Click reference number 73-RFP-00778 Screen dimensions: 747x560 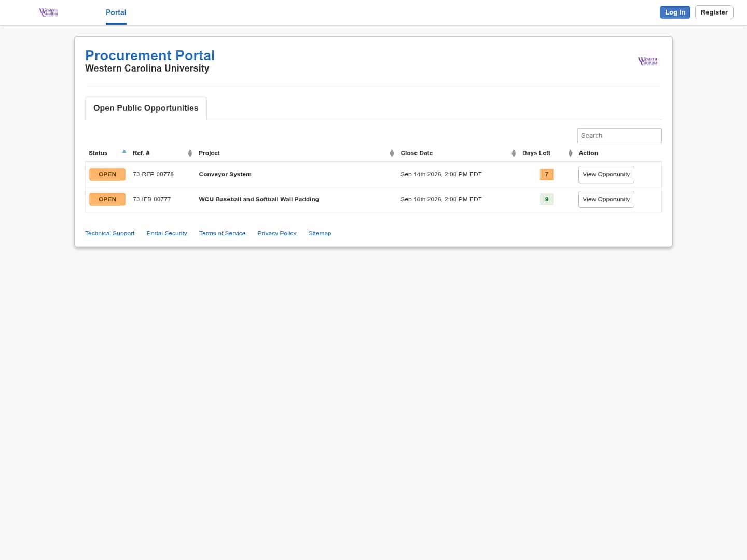[x=153, y=175]
